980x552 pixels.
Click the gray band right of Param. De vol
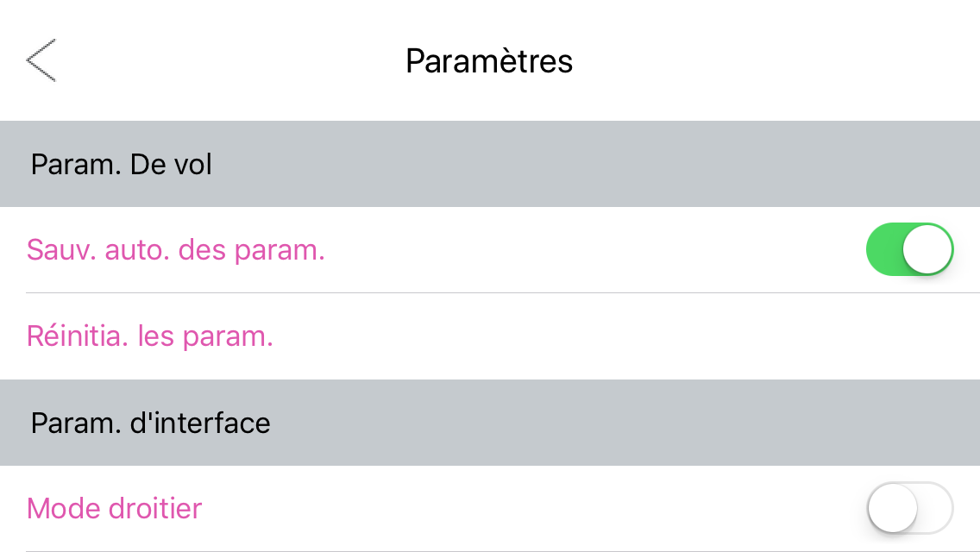click(x=604, y=164)
